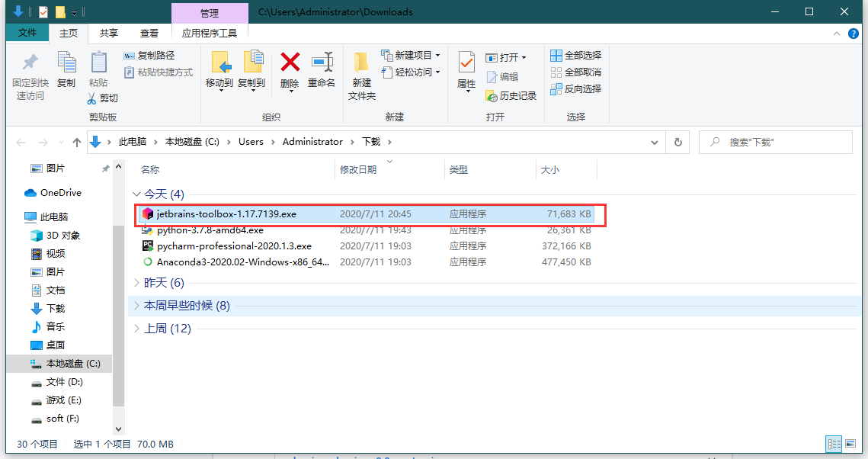Open the File (文件) tab
The width and height of the screenshot is (868, 459).
27,33
